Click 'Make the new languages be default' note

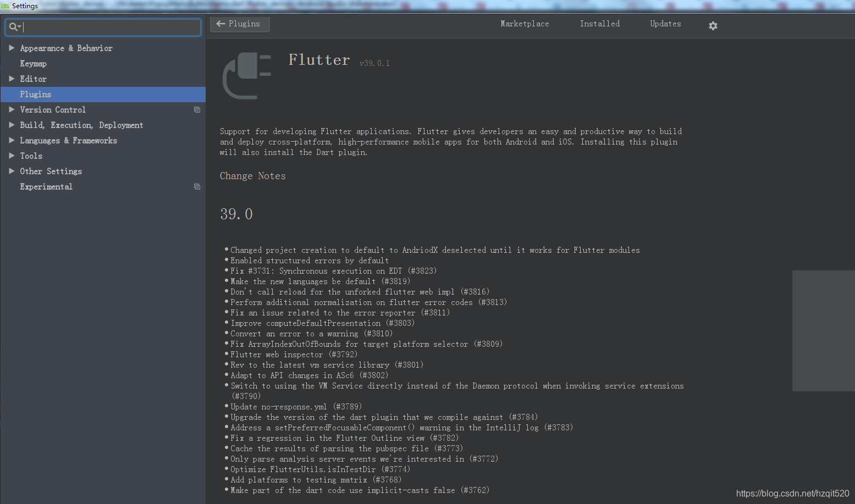[320, 281]
